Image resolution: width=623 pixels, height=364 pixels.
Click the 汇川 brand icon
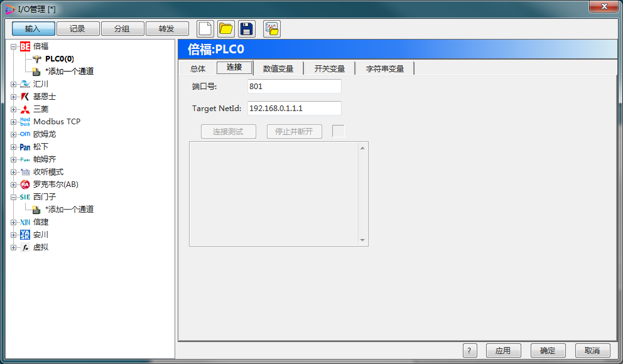25,84
